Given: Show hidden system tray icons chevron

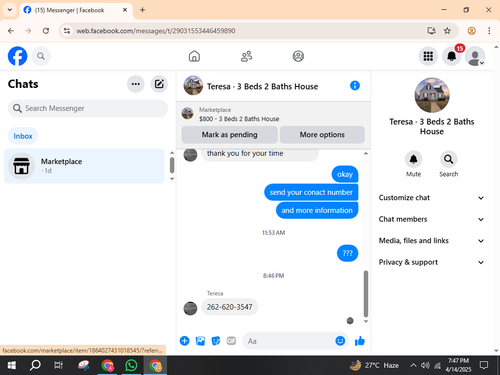Looking at the screenshot, I should pos(413,365).
